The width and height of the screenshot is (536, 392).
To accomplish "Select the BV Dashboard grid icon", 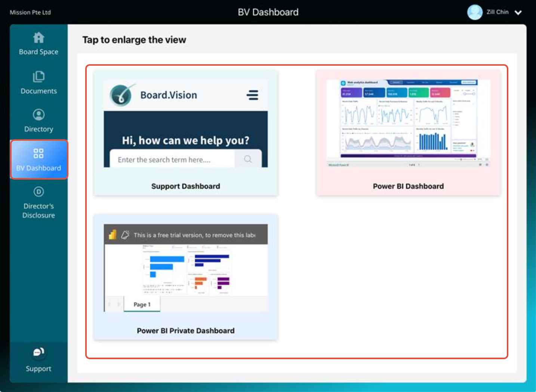I will [38, 153].
